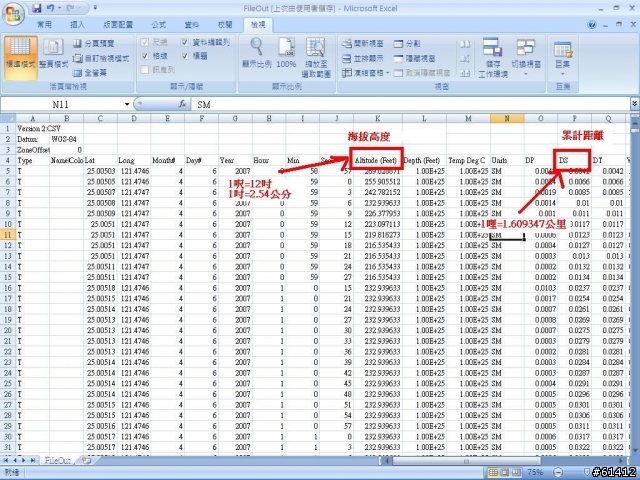
Task: Click the zoom out minus button
Action: coord(558,473)
